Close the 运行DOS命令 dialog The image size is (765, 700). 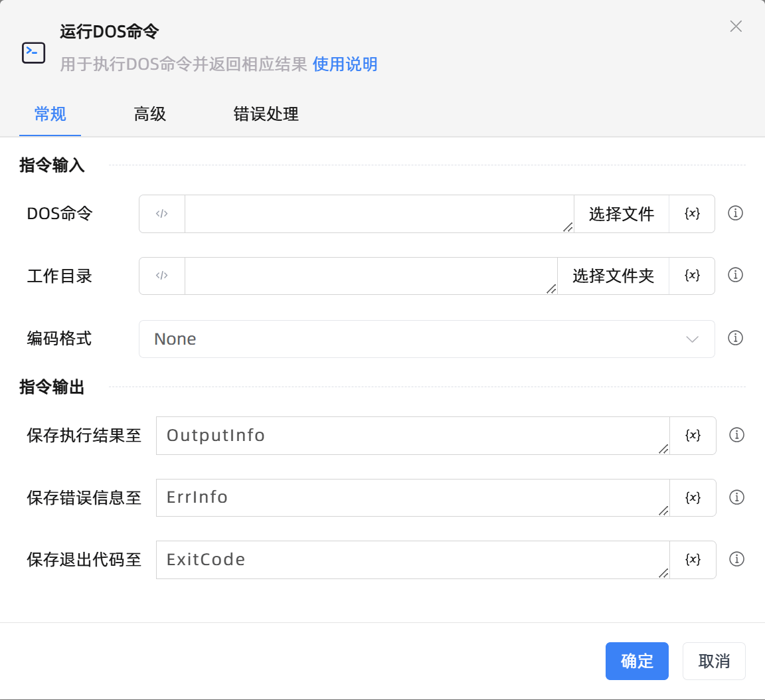click(736, 27)
